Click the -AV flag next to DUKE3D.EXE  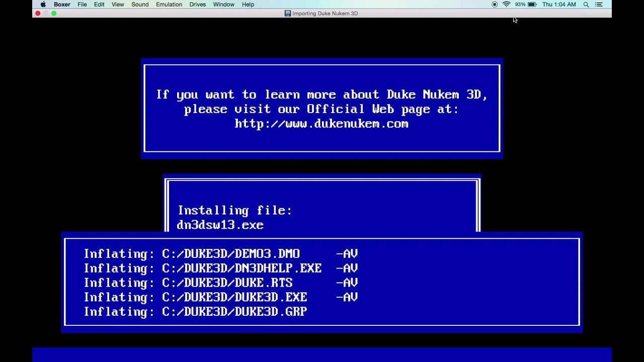pos(347,297)
